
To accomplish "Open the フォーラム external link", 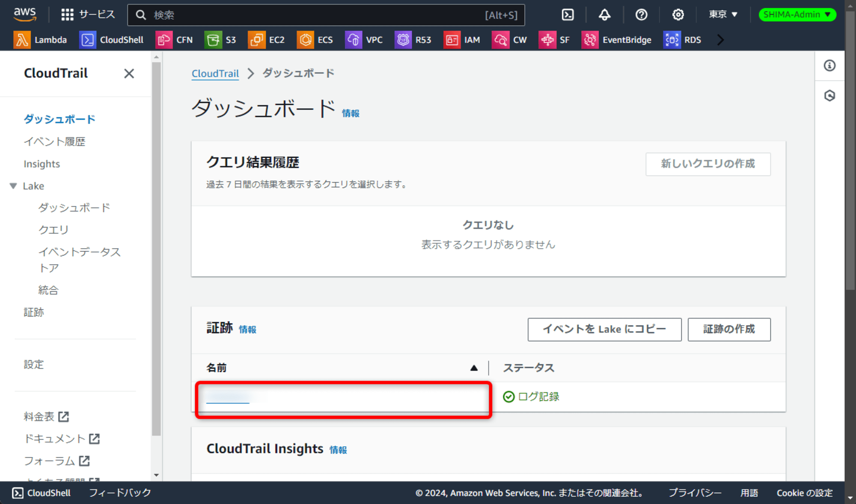I will point(56,461).
